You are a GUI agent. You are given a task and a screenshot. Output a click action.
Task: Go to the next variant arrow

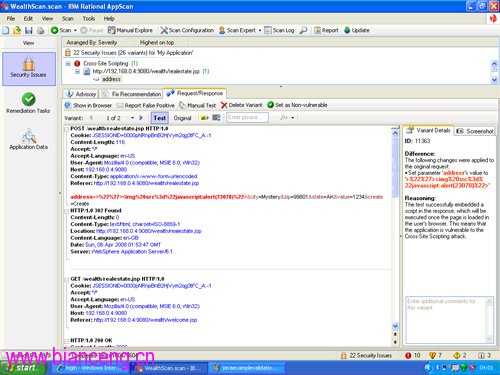click(141, 118)
